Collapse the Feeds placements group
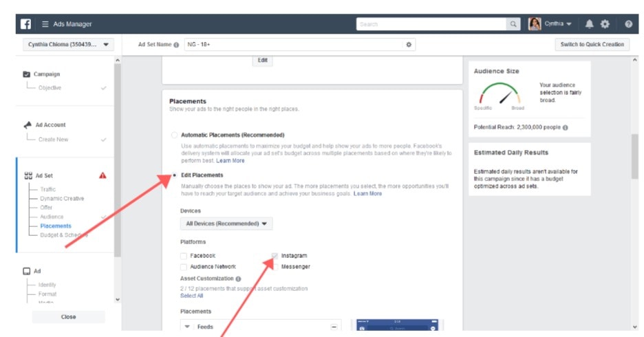Image resolution: width=644 pixels, height=337 pixels. pos(187,327)
